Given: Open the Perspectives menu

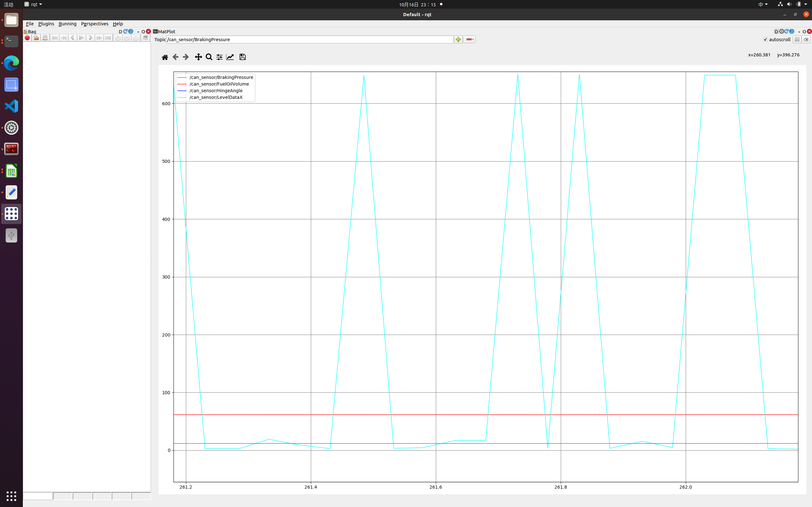Looking at the screenshot, I should (x=95, y=24).
